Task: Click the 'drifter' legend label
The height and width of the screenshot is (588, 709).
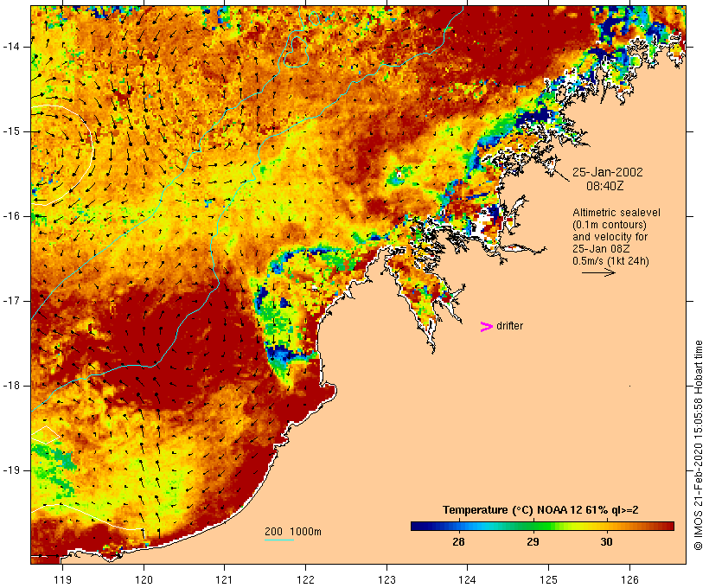Action: pyautogui.click(x=509, y=326)
